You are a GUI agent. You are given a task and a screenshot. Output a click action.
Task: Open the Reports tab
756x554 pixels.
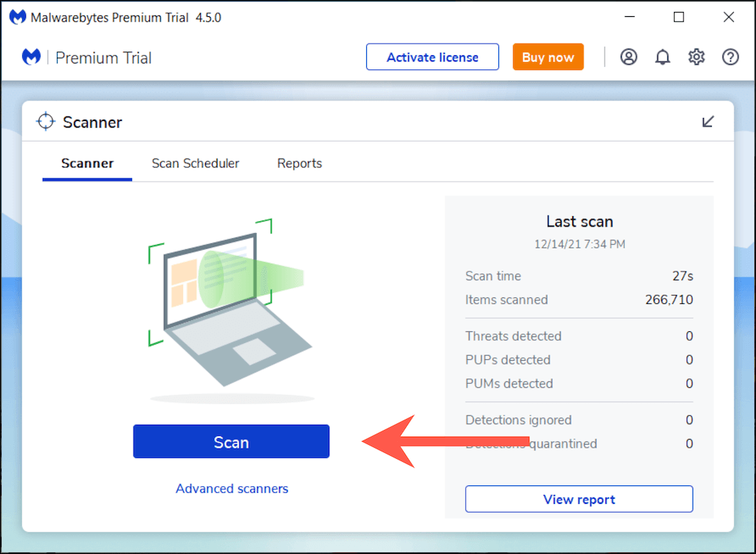pos(300,163)
